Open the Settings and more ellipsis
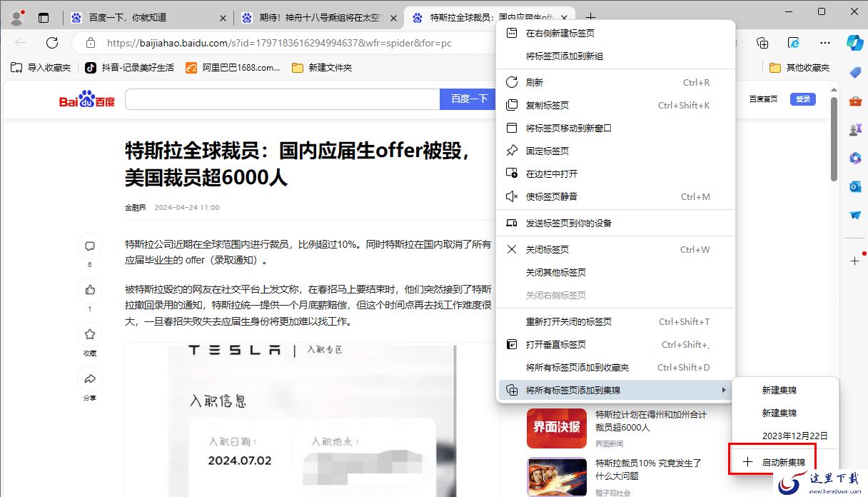Image resolution: width=868 pixels, height=497 pixels. (825, 43)
